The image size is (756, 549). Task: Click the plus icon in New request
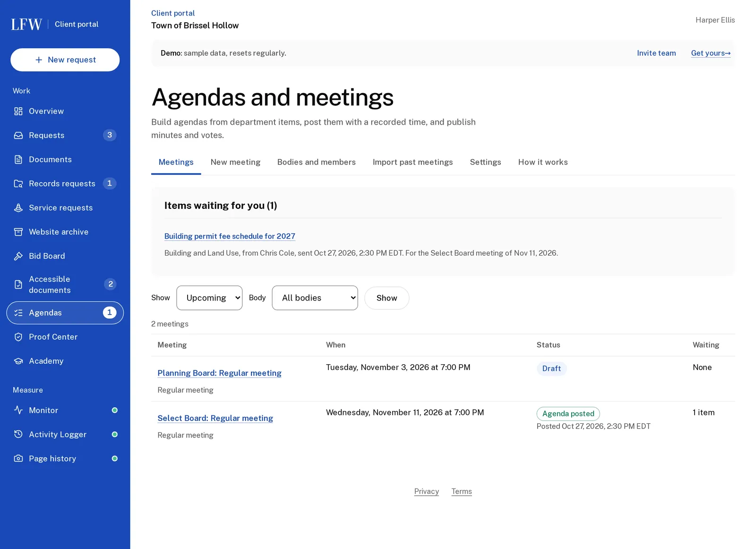pyautogui.click(x=39, y=60)
